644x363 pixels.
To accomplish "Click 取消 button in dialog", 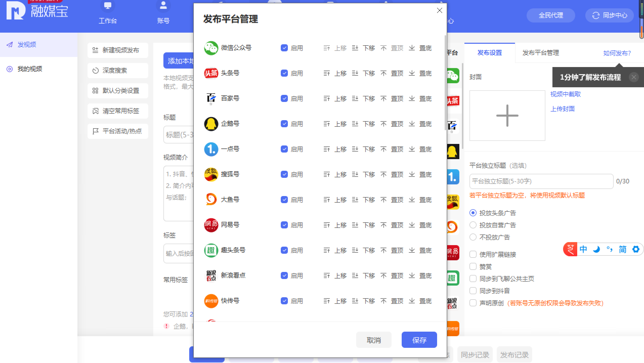I will [x=374, y=340].
